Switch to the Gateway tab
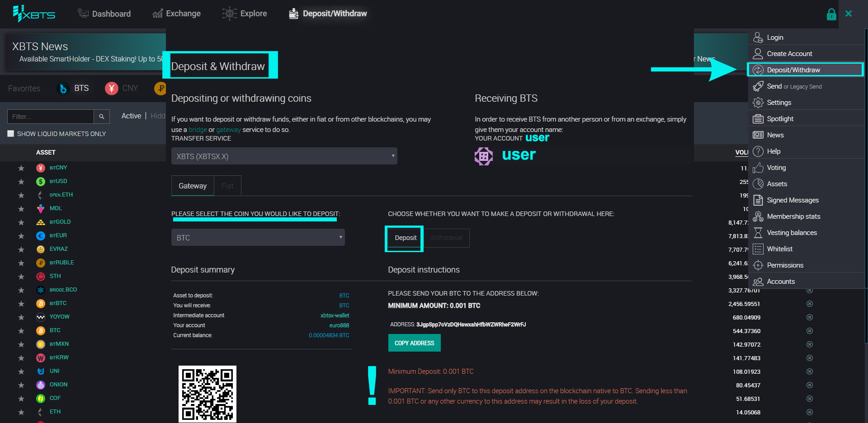This screenshot has width=868, height=423. (193, 186)
